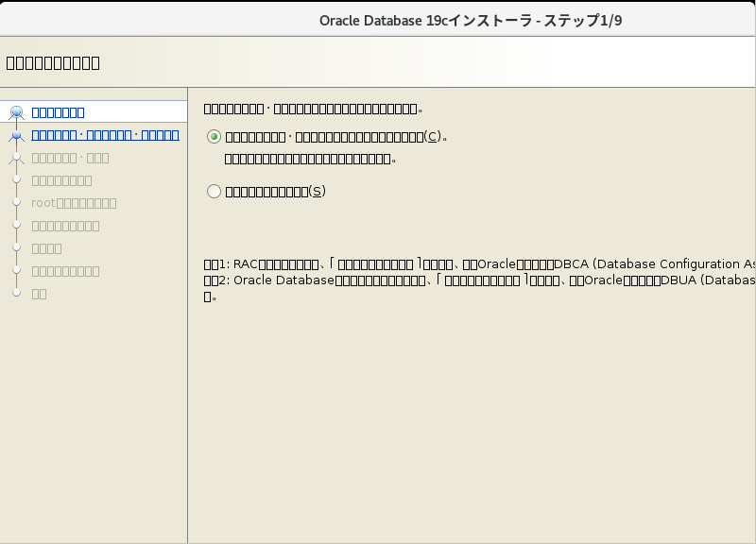Screen dimensions: 756x544
Task: Select the highlighted first step in sidebar
Action: point(59,112)
